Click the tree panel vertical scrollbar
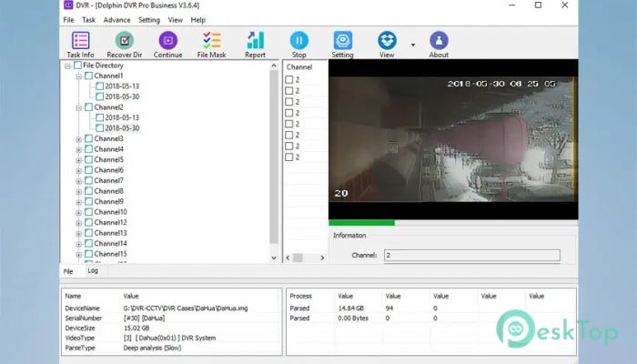Viewport: 637px width, 364px height. [274, 157]
